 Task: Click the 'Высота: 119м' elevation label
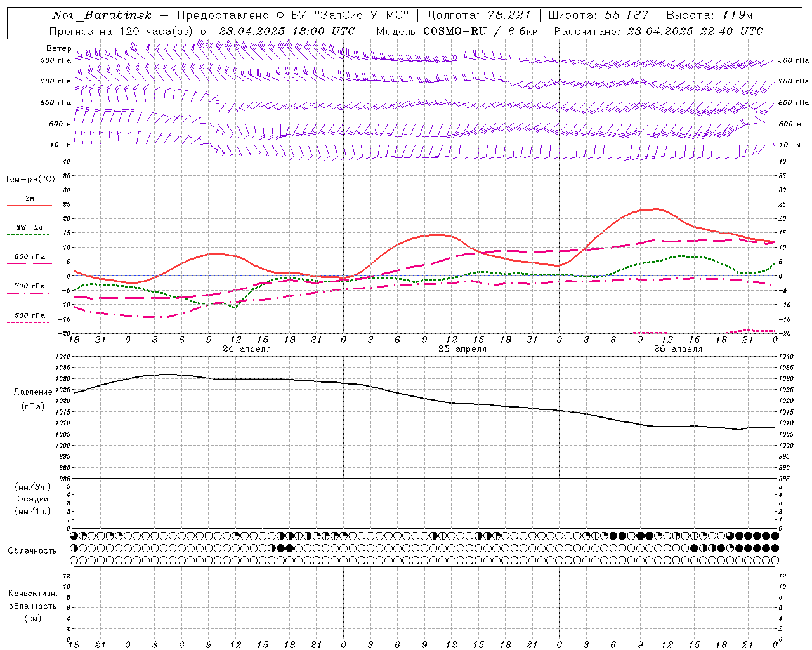point(709,15)
